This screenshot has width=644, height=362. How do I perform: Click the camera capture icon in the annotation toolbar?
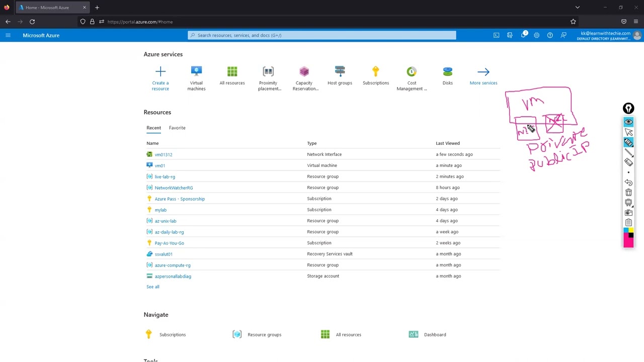pyautogui.click(x=628, y=213)
